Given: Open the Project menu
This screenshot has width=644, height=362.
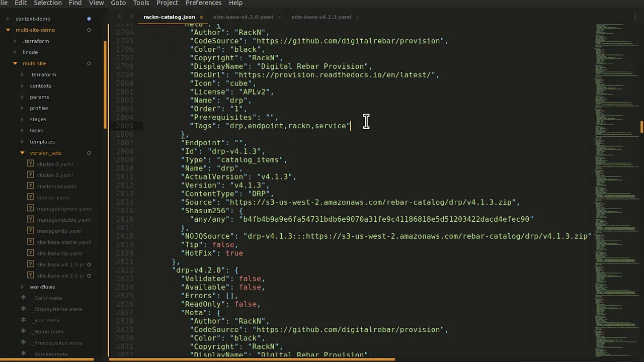Looking at the screenshot, I should (x=168, y=3).
